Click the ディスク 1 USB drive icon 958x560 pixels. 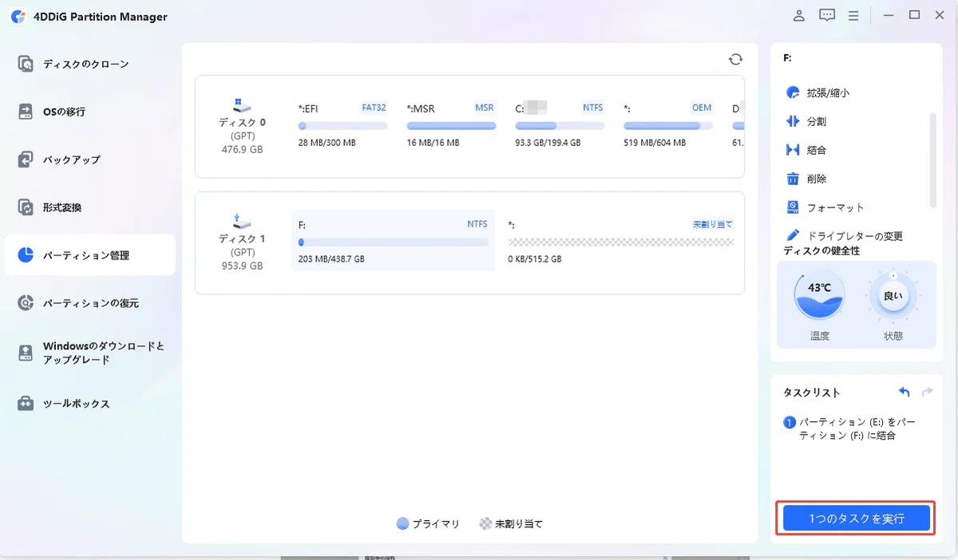242,221
